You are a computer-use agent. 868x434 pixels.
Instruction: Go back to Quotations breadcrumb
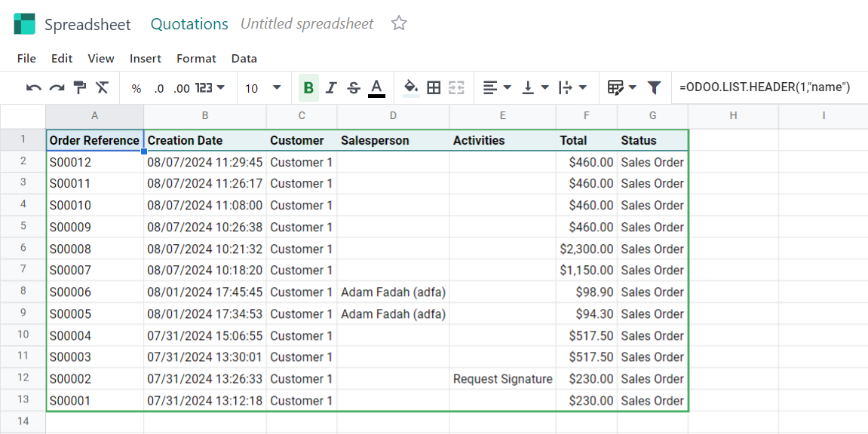(x=189, y=24)
